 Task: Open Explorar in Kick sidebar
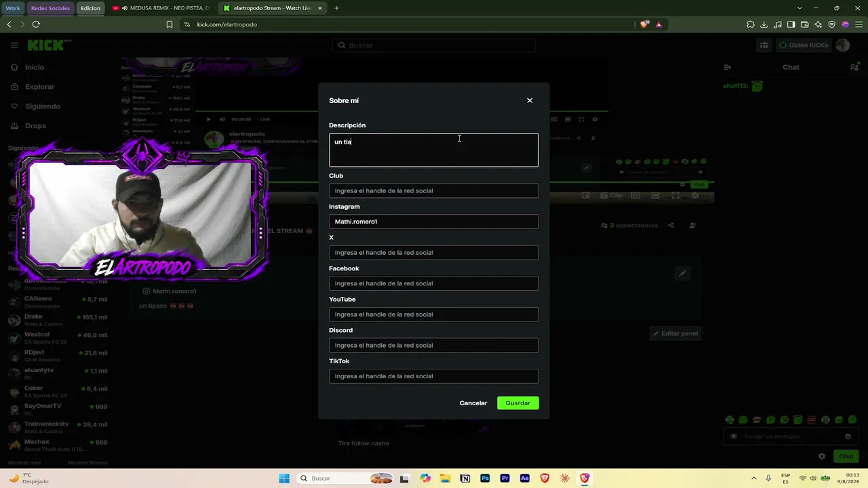pos(39,87)
